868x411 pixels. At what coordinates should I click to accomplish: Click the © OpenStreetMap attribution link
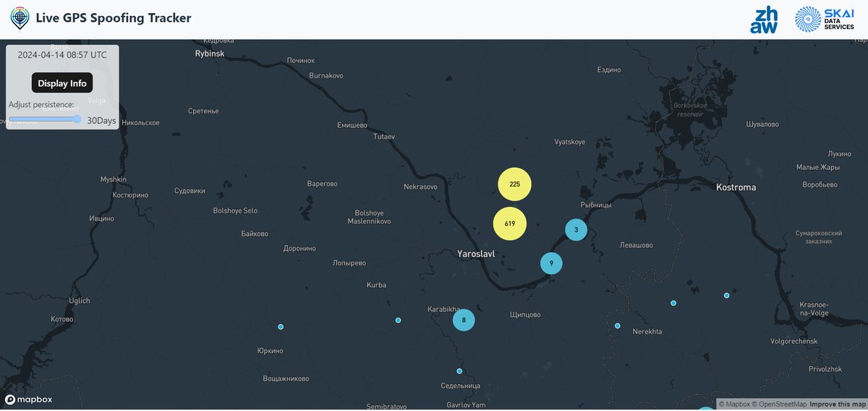click(x=780, y=404)
